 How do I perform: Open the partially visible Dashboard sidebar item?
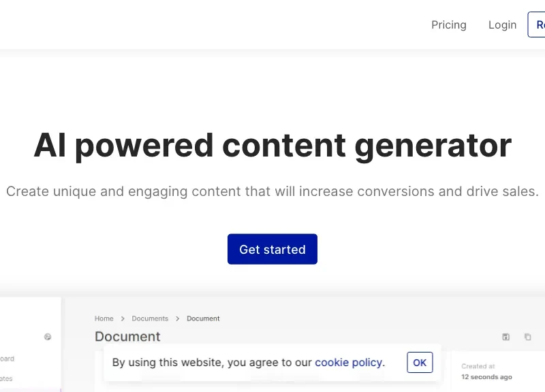(7, 359)
